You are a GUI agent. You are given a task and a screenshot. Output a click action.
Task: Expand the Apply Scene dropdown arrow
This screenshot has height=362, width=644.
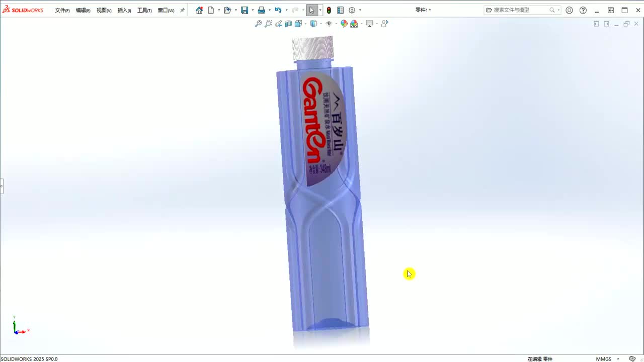[361, 24]
